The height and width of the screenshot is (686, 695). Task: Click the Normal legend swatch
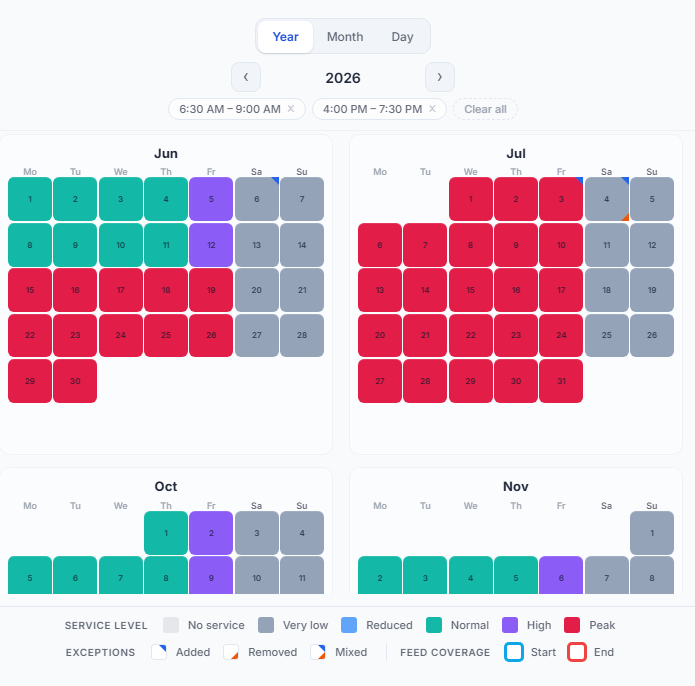click(433, 625)
